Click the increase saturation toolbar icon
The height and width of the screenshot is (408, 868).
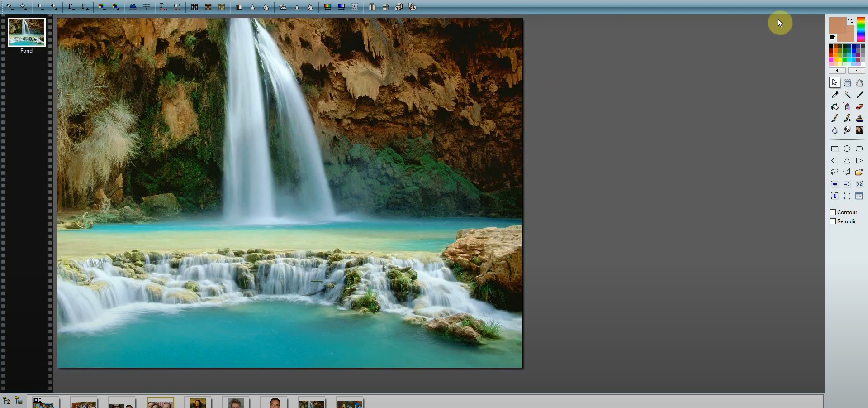coord(116,7)
